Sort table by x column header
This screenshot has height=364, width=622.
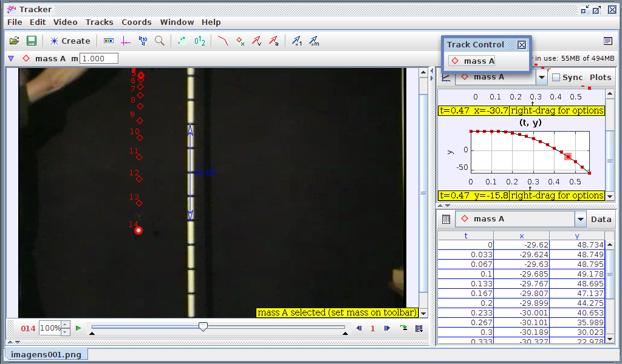[x=522, y=235]
